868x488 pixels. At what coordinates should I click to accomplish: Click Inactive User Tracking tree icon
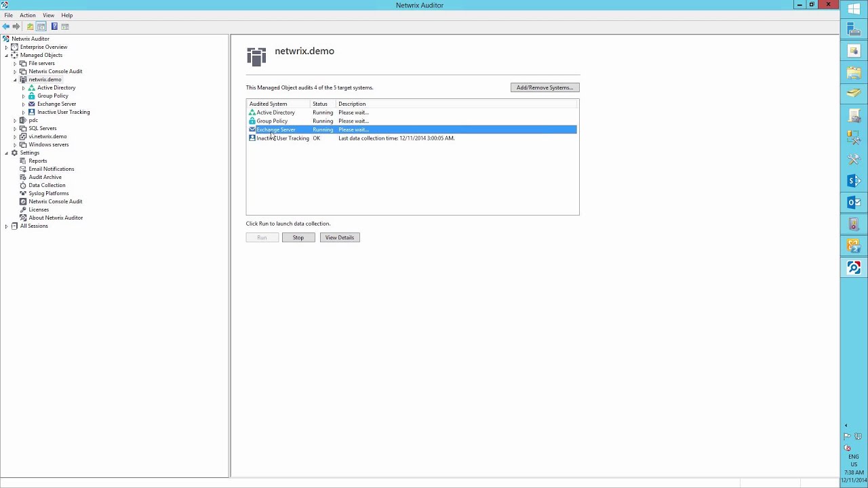(32, 112)
